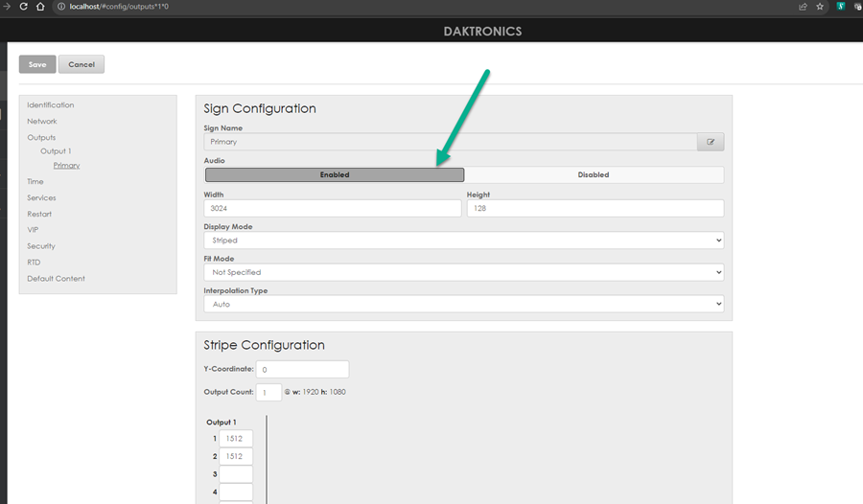
Task: Click the Output Count field
Action: (268, 392)
